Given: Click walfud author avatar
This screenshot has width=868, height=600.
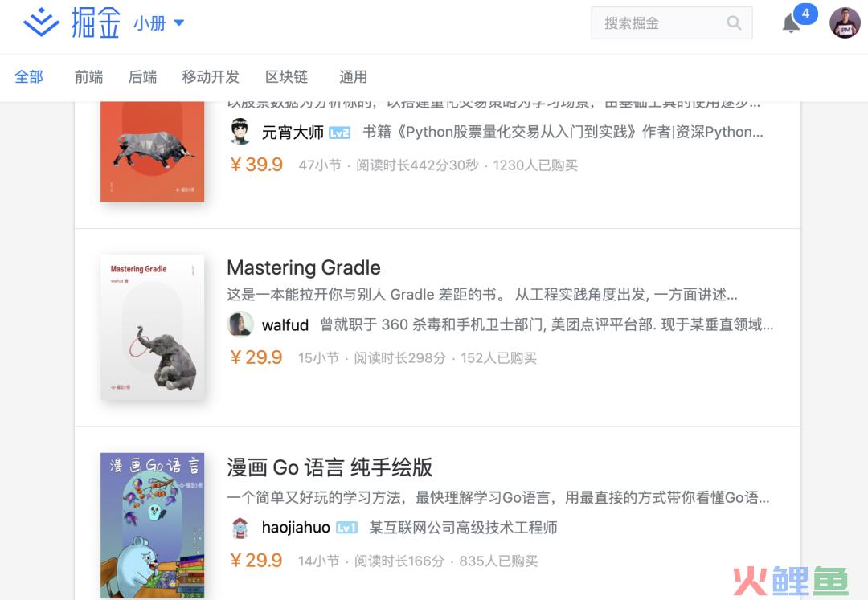Looking at the screenshot, I should click(240, 324).
